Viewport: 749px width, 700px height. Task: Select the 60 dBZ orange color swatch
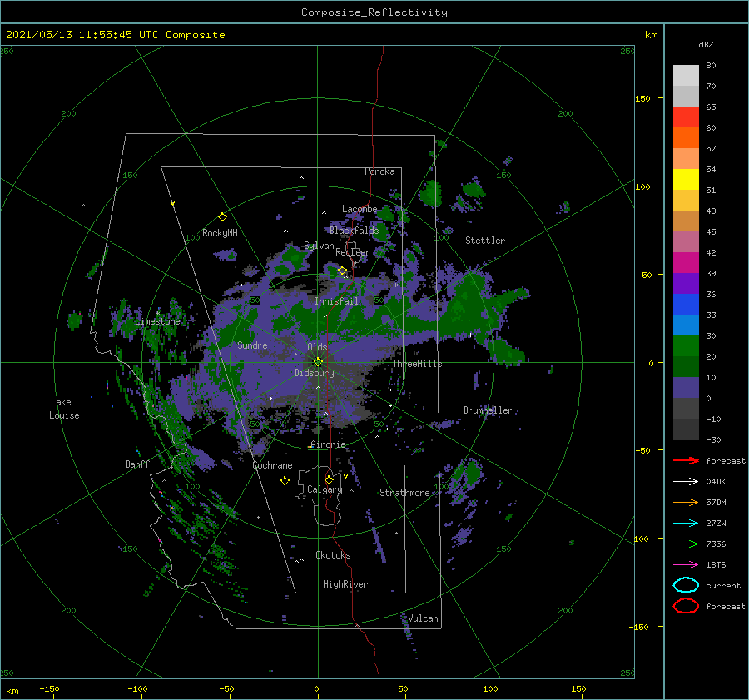pos(686,137)
